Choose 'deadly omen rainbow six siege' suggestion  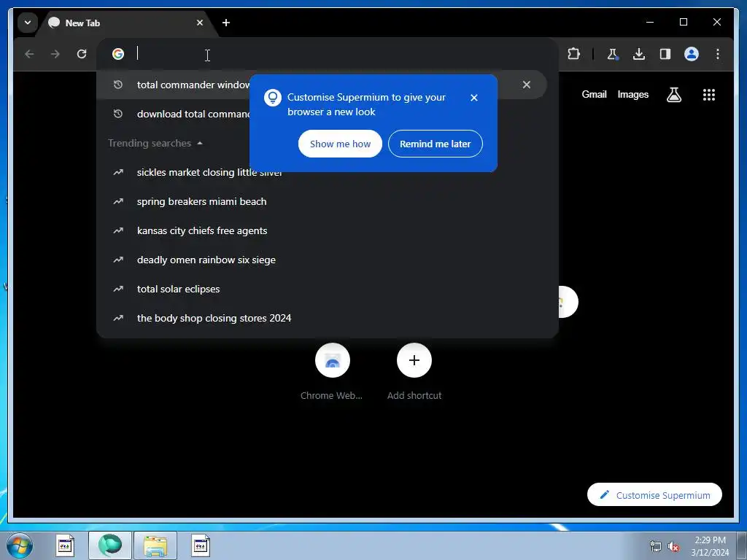[x=322, y=260]
